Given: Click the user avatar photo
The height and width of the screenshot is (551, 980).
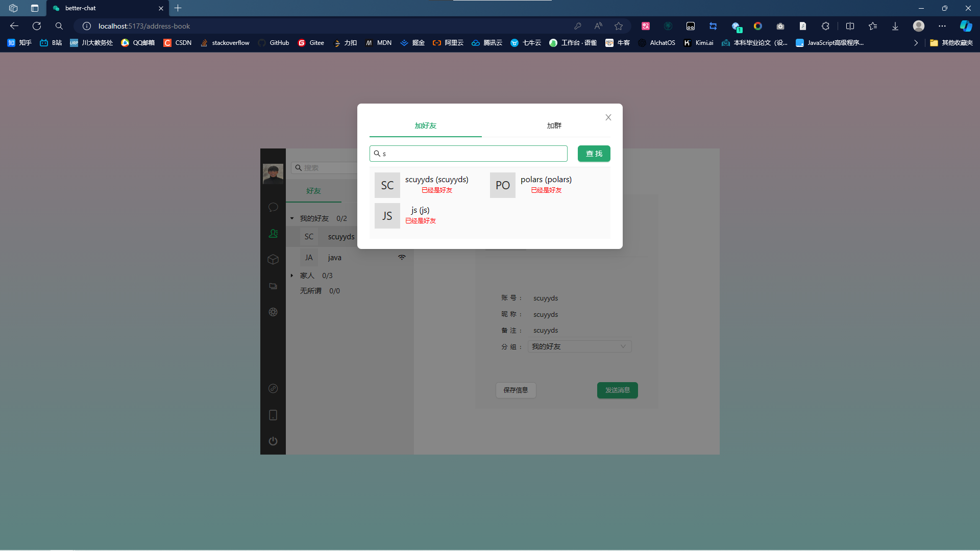Looking at the screenshot, I should tap(273, 174).
